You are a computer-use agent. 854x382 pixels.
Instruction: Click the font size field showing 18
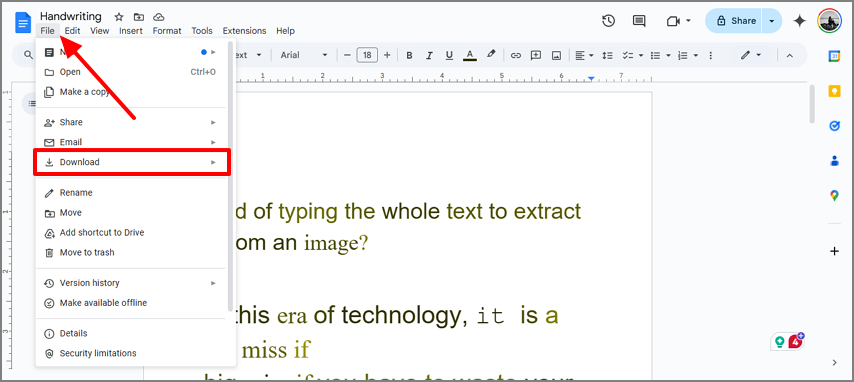click(x=367, y=55)
